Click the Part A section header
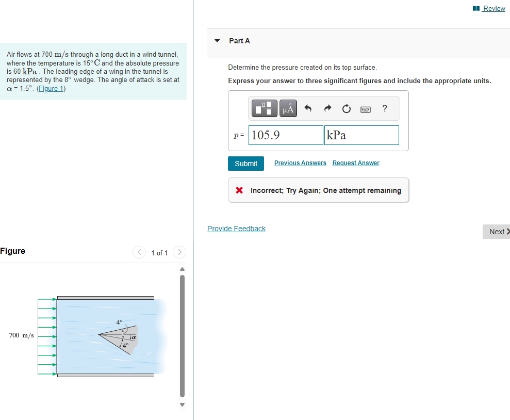510x420 pixels. point(238,41)
